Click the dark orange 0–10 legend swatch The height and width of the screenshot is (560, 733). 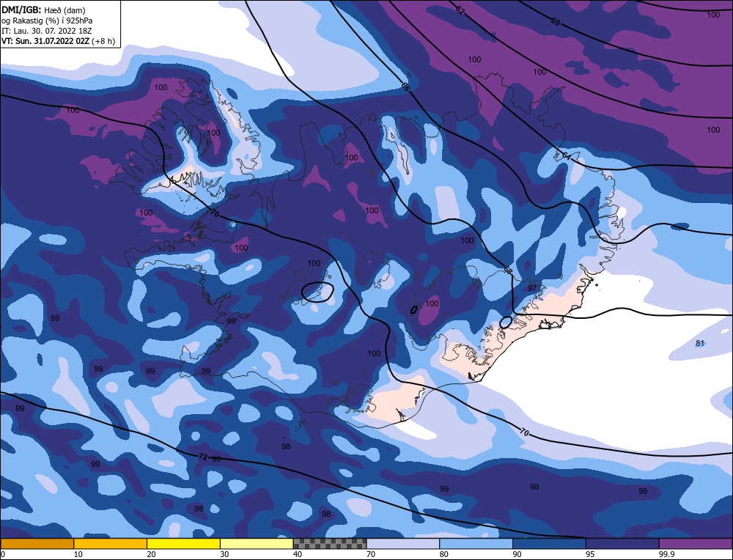(37, 543)
